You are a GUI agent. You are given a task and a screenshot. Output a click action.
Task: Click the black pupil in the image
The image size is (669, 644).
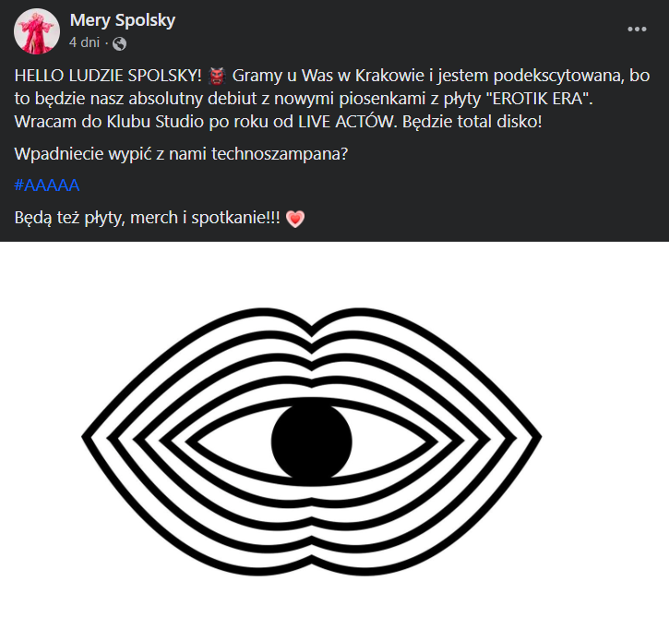[312, 438]
